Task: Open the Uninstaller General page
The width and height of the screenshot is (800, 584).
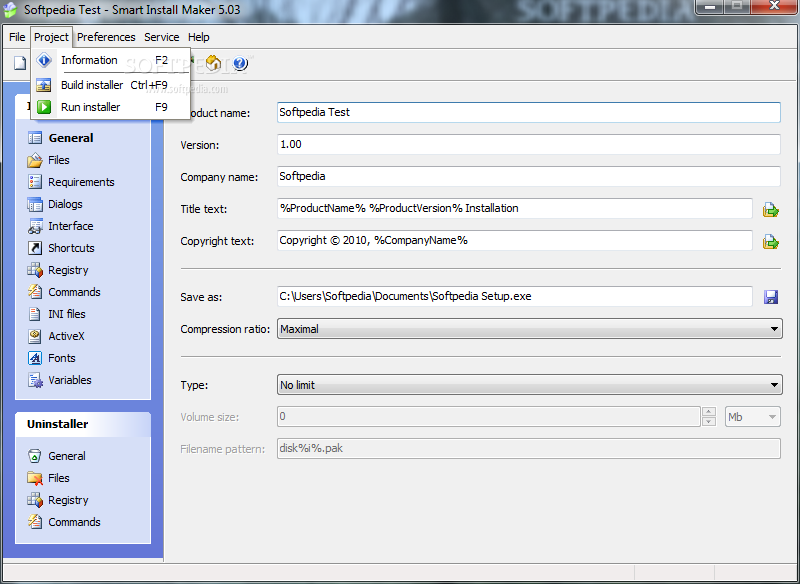Action: coord(67,456)
